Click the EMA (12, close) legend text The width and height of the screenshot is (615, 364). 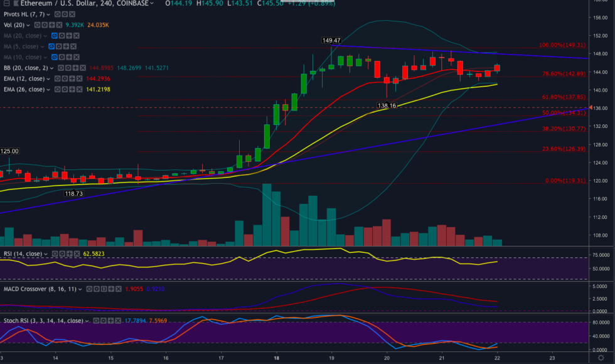pyautogui.click(x=25, y=78)
